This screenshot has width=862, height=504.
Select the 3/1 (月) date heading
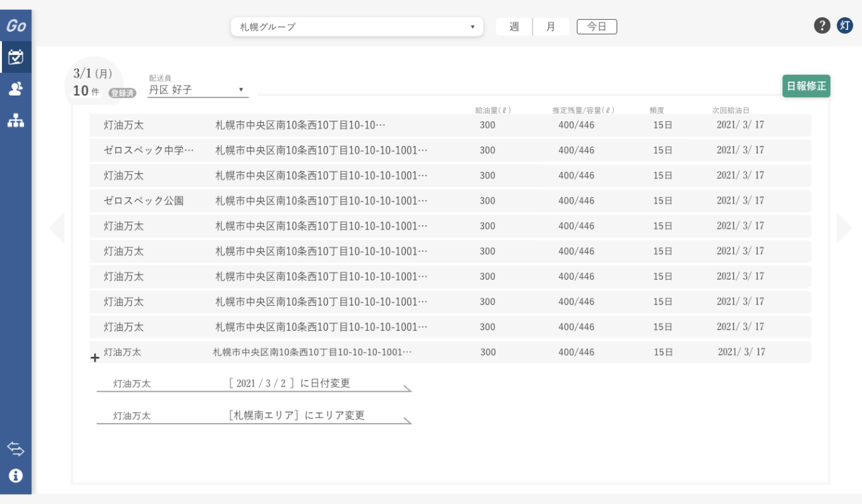coord(93,74)
